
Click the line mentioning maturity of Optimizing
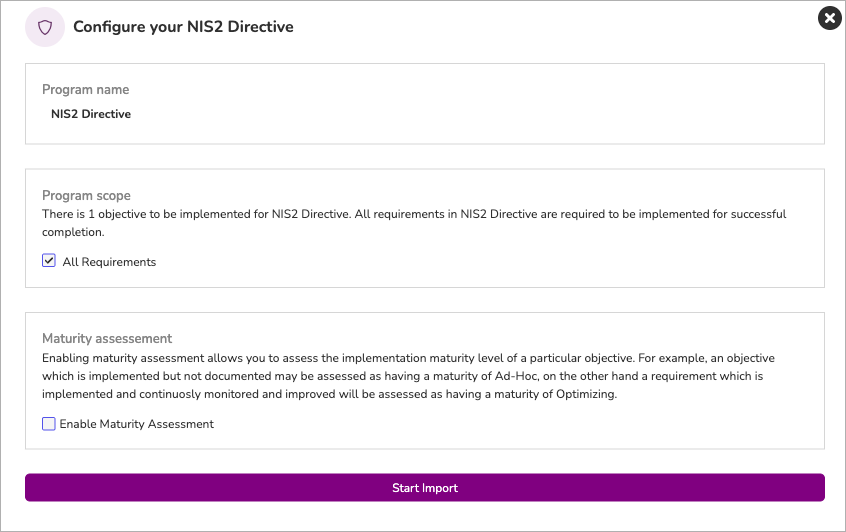pos(329,394)
